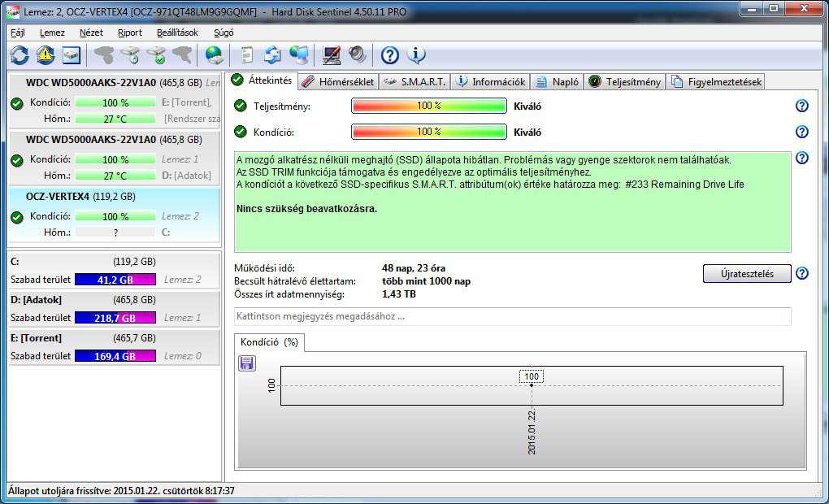This screenshot has width=829, height=504.
Task: Click the comment field Kattintson megjegyzés megadásához
Action: pos(512,316)
